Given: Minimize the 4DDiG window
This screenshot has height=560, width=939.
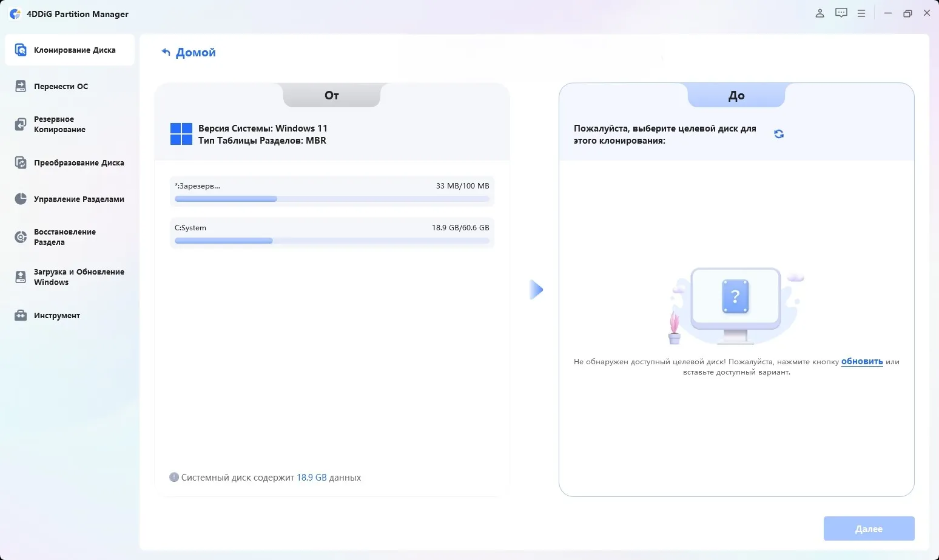Looking at the screenshot, I should pos(887,13).
